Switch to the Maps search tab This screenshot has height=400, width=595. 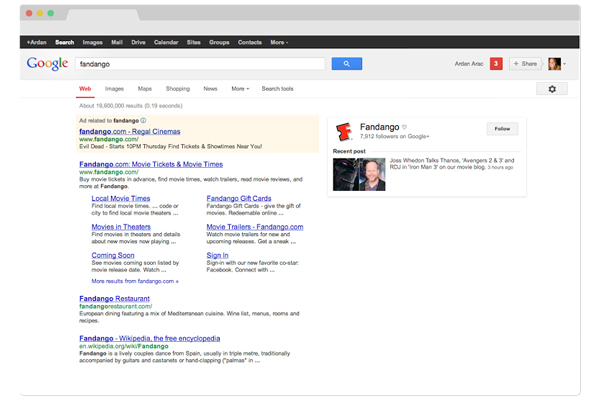[x=145, y=89]
